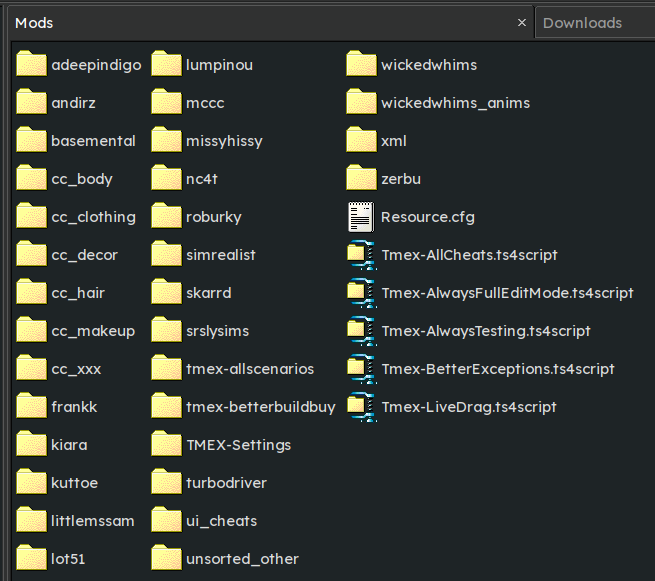The height and width of the screenshot is (581, 655).
Task: Select the lumpinou folder icon
Action: pyautogui.click(x=166, y=64)
